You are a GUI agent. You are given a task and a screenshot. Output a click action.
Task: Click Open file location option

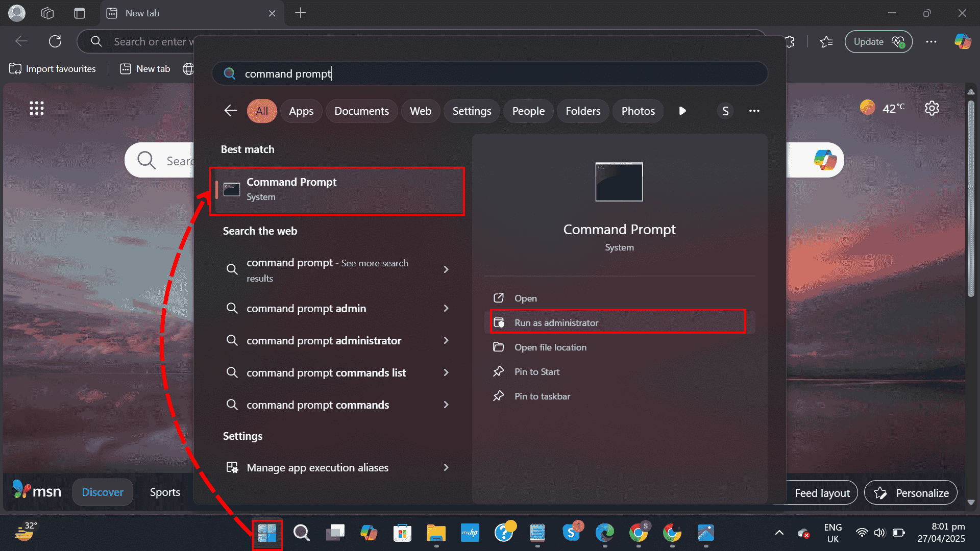click(x=550, y=347)
